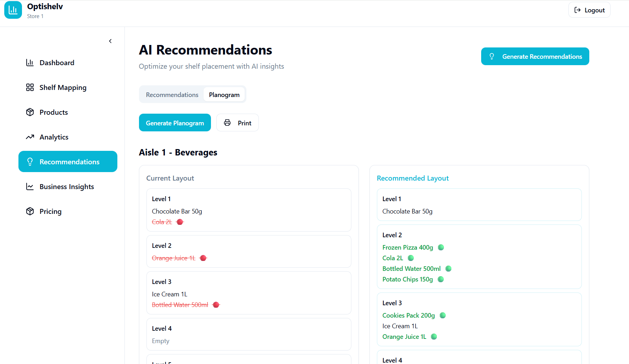Toggle the red indicator next to Cola 2L
Viewport: 629px width, 364px height.
pos(180,222)
